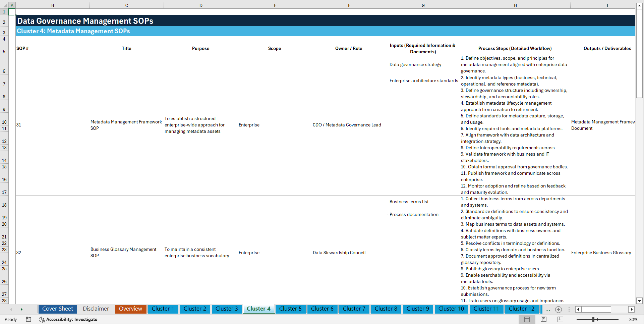This screenshot has height=324, width=644.
Task: Select the active Cluster 4 tab
Action: click(x=258, y=309)
